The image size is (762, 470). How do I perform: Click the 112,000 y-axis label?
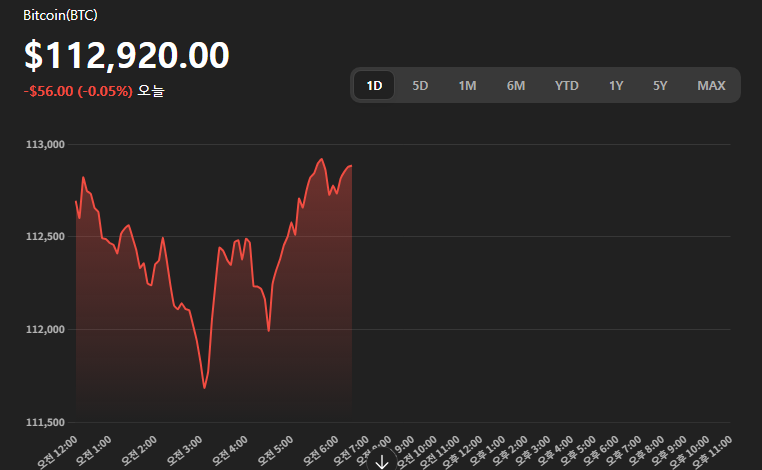point(45,330)
